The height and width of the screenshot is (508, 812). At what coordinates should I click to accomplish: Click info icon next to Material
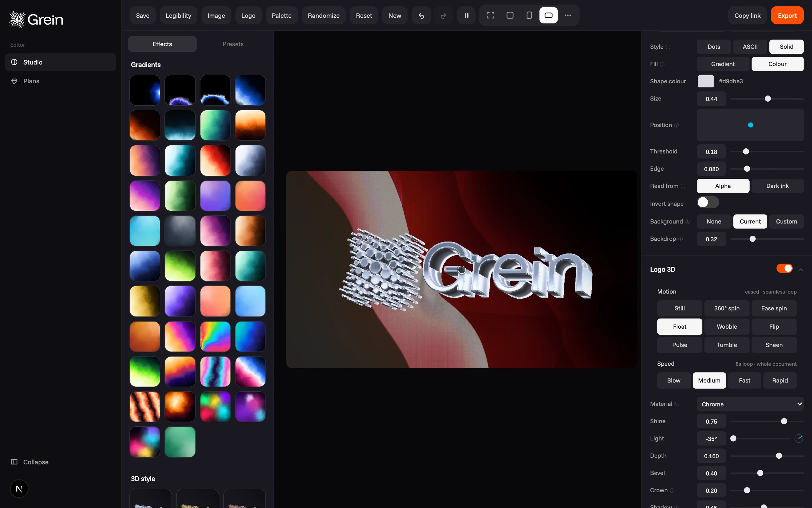click(x=677, y=404)
